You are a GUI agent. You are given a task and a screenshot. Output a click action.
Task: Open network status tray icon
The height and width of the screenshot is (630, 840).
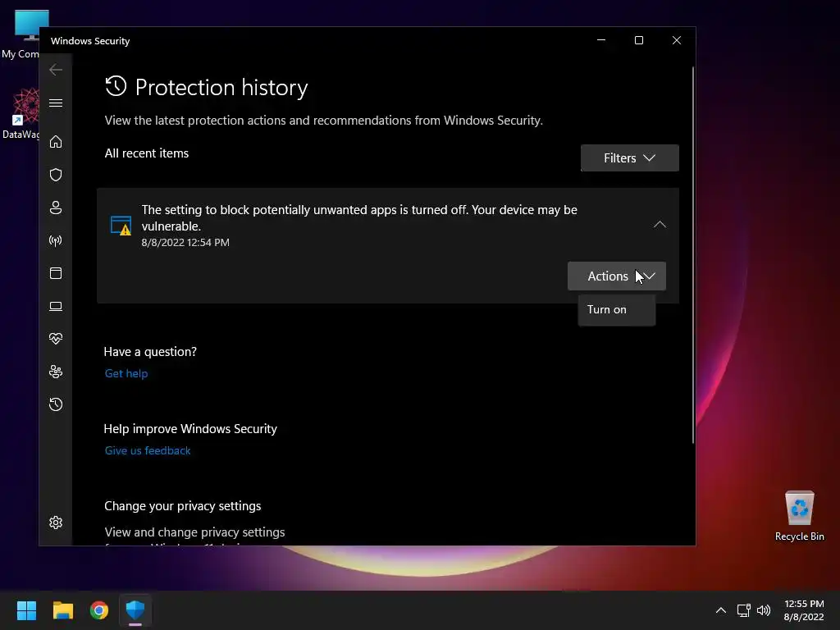click(743, 610)
